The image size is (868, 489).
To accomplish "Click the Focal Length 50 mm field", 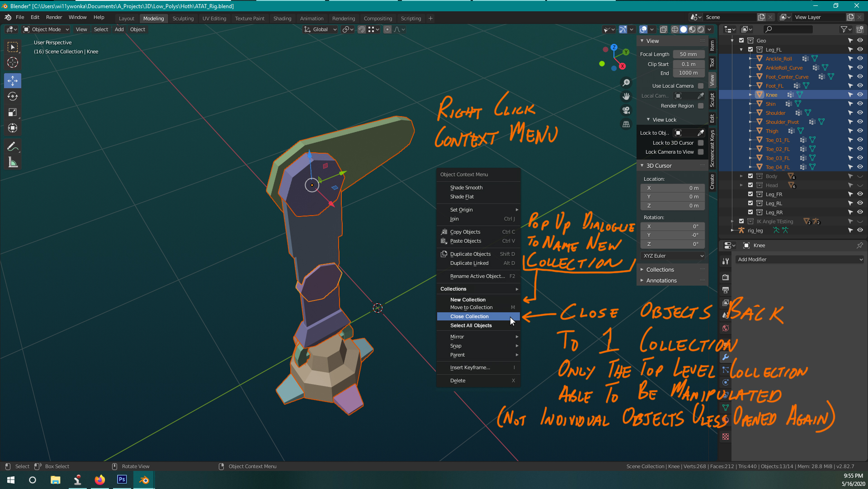I will coord(689,54).
